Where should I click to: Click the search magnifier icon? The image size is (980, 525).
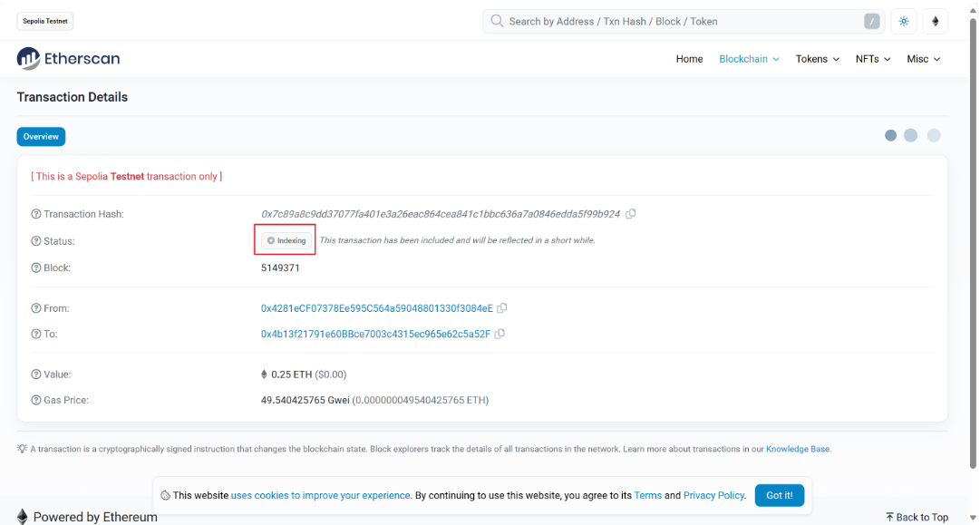(497, 21)
